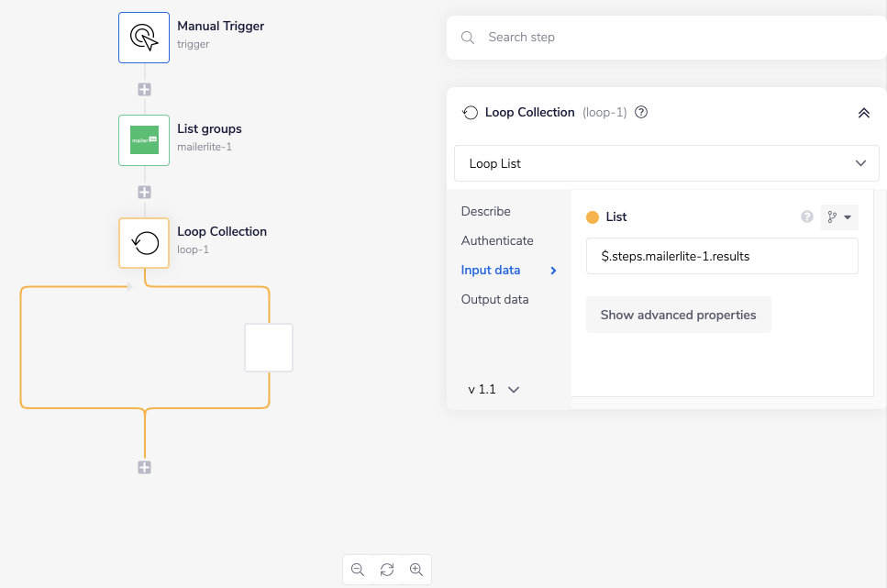Click the Loop Collection circular arrow icon
Screen dimensions: 887x588
[144, 243]
